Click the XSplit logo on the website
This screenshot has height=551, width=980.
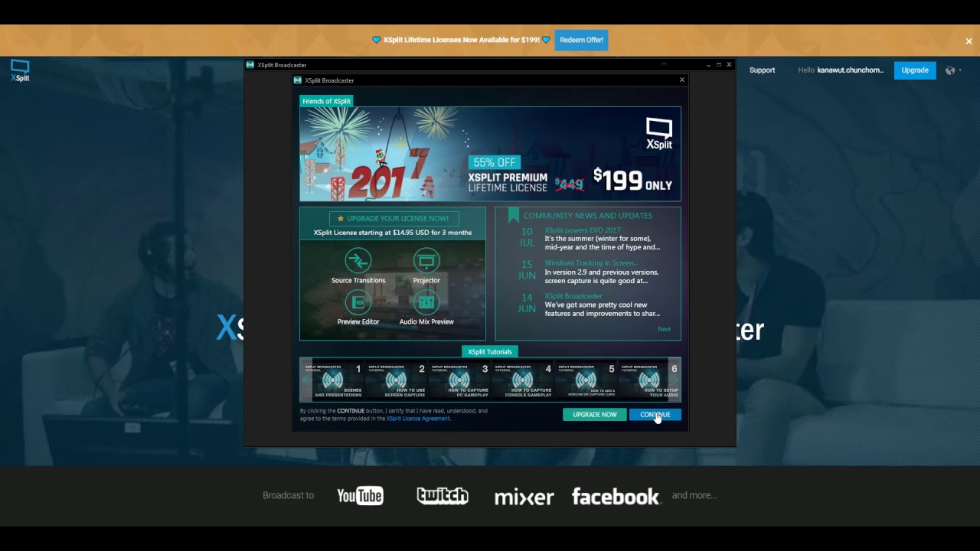tap(20, 70)
